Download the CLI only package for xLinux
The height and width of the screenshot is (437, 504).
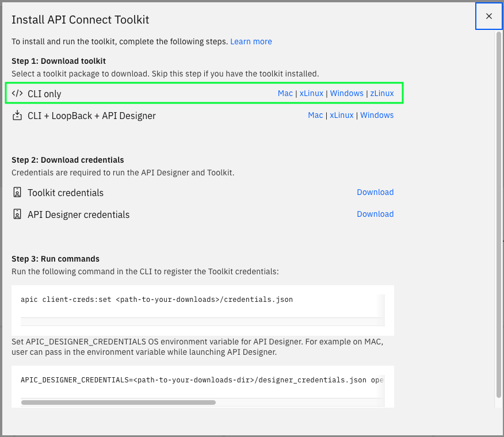(x=311, y=93)
